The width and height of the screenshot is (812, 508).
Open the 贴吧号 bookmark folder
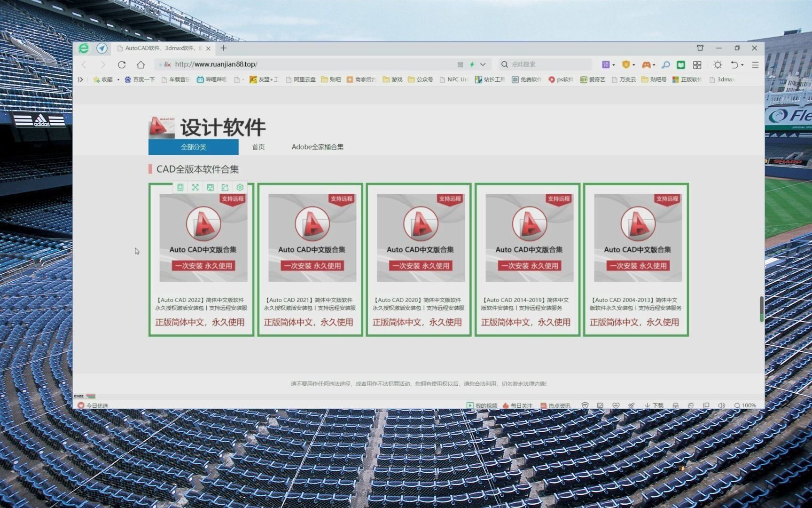coord(654,79)
